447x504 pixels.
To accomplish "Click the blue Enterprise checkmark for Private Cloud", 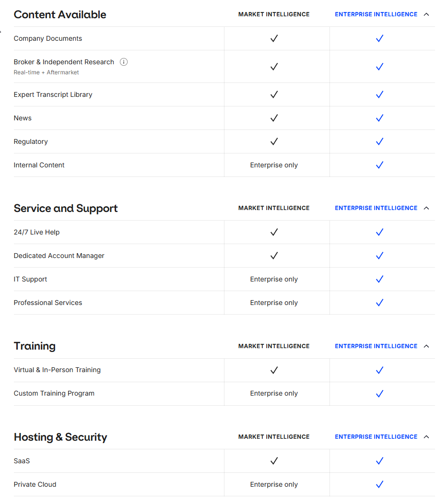I will [379, 484].
